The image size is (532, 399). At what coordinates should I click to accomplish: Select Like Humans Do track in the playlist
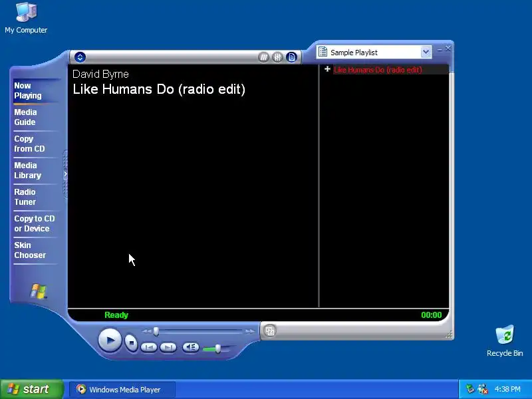[378, 70]
